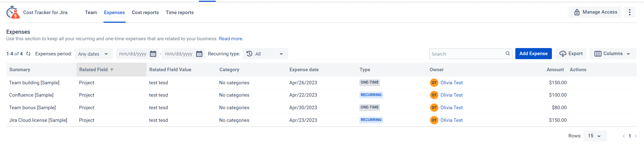
Task: Go to next page arrow
Action: [x=635, y=136]
